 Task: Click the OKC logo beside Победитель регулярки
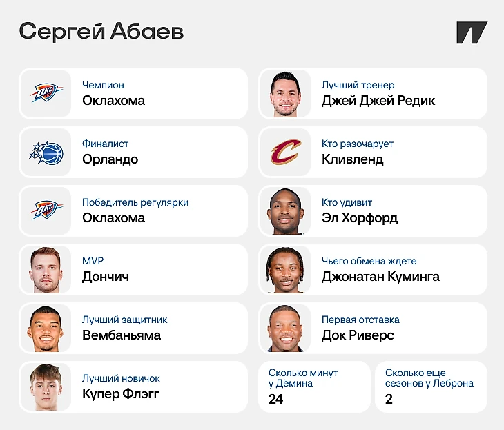pyautogui.click(x=46, y=211)
